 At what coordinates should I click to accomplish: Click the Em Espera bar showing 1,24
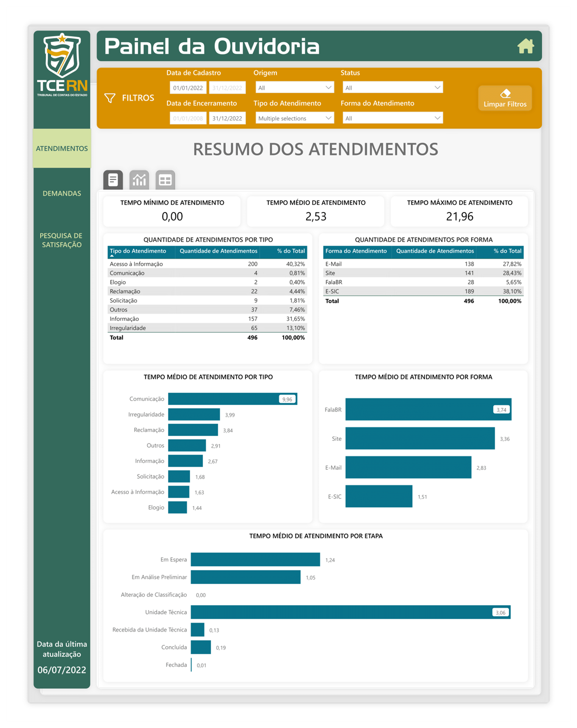coord(255,560)
